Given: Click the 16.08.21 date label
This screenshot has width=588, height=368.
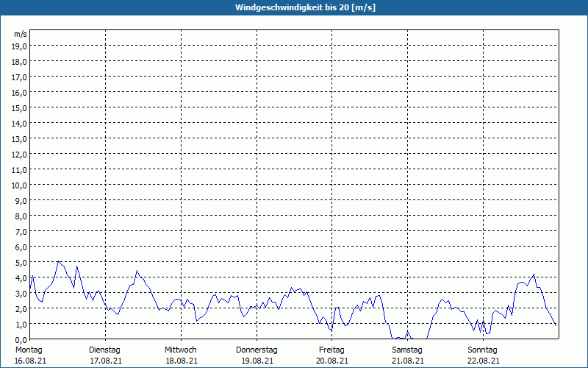Looking at the screenshot, I should 29,361.
